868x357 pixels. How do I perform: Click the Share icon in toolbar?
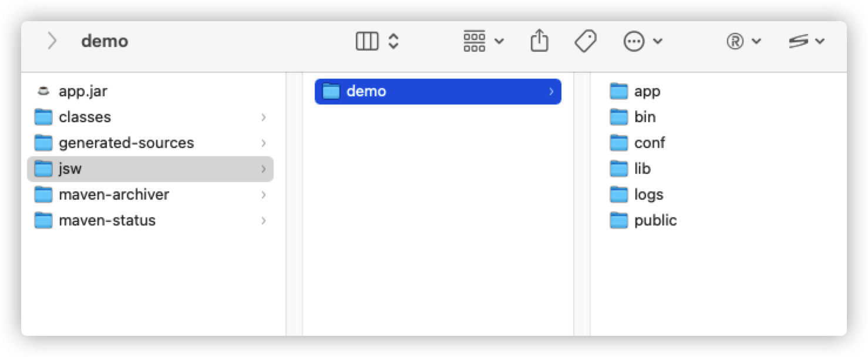pyautogui.click(x=539, y=41)
